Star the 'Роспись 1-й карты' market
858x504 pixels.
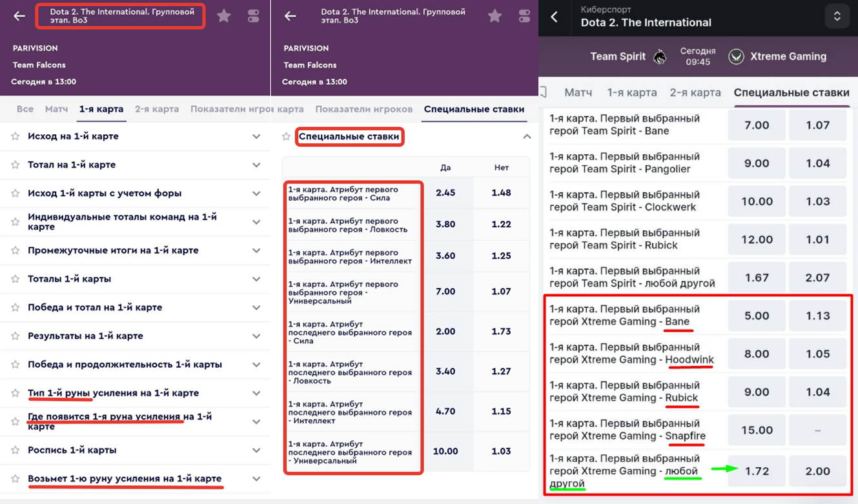pos(15,450)
